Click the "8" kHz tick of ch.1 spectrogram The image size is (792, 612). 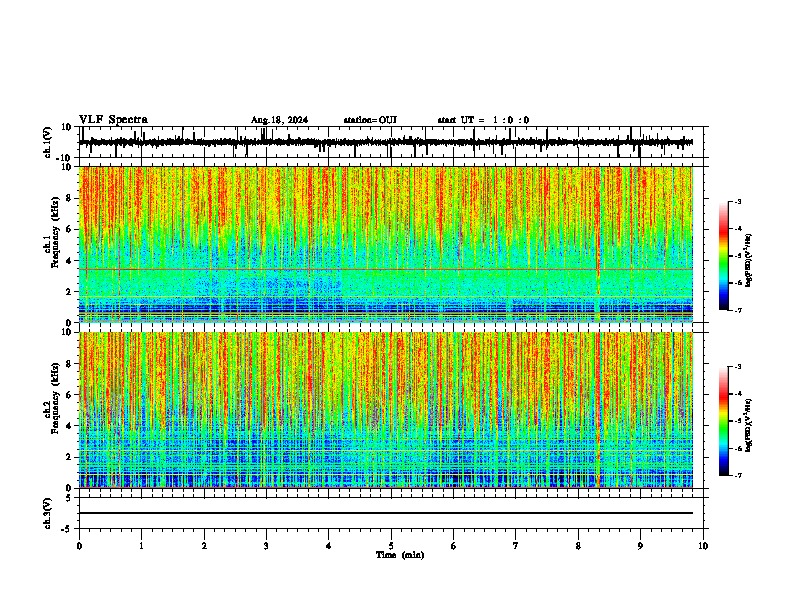tap(71, 198)
